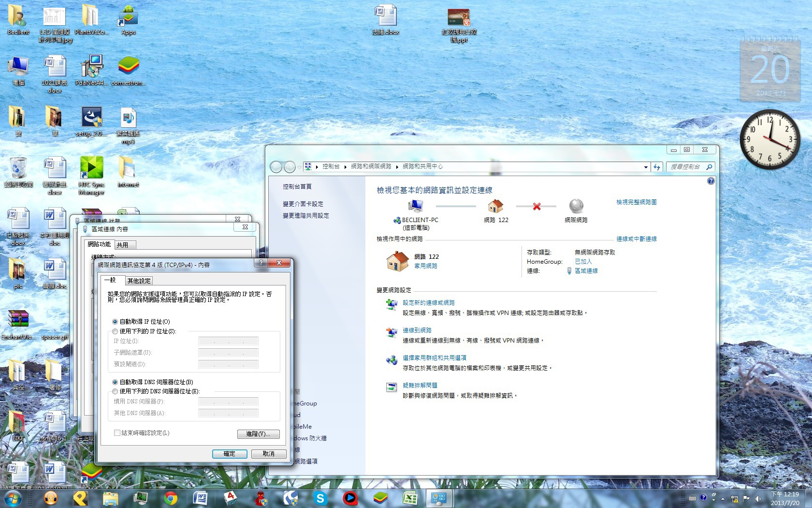Click the address bar refresh icon
The height and width of the screenshot is (508, 812).
(657, 167)
